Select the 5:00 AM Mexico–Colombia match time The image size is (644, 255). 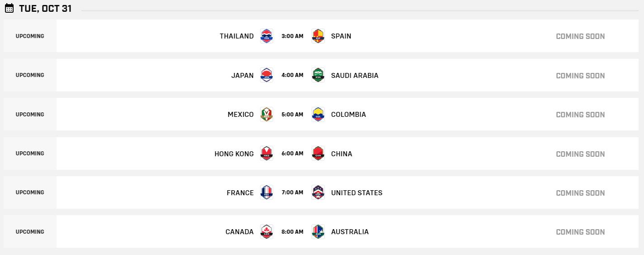pos(292,115)
